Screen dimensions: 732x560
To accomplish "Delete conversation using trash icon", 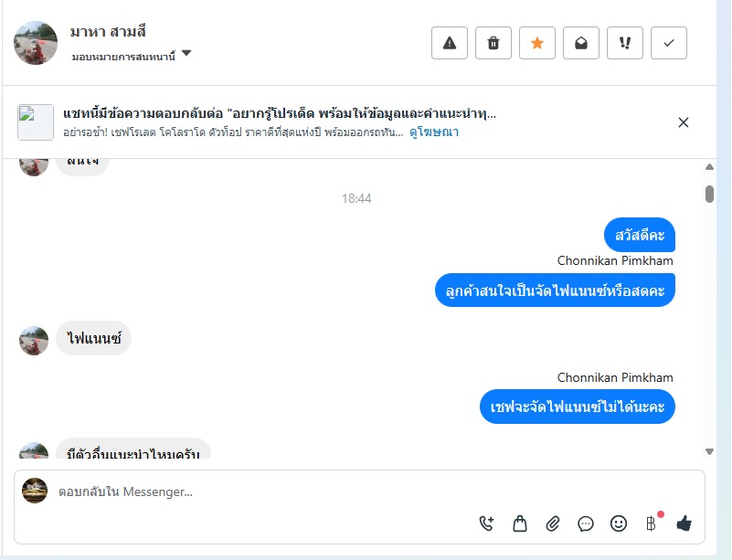I will point(493,43).
